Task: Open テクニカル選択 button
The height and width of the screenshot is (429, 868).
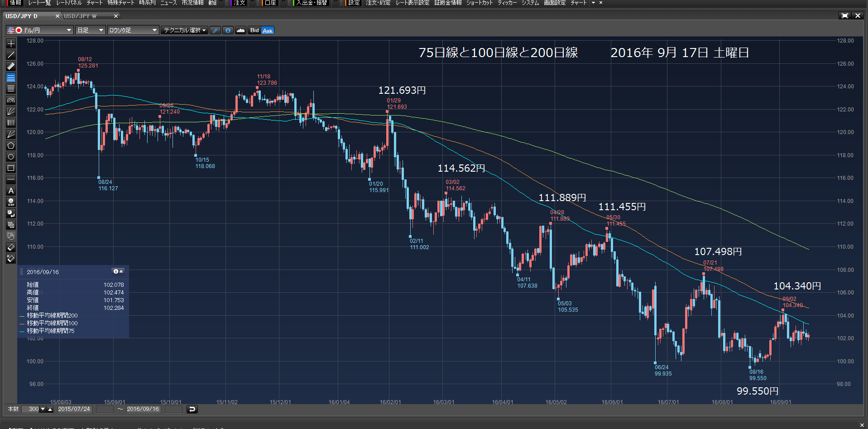Action: 185,30
